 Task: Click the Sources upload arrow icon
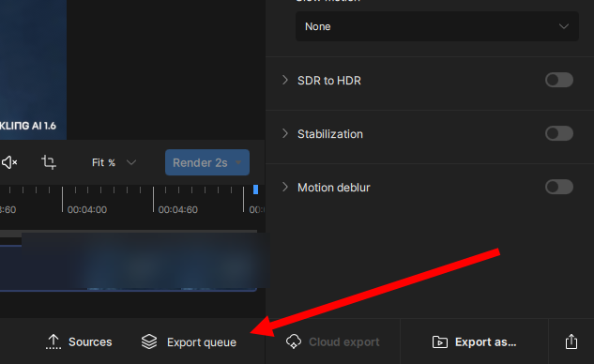(x=53, y=341)
